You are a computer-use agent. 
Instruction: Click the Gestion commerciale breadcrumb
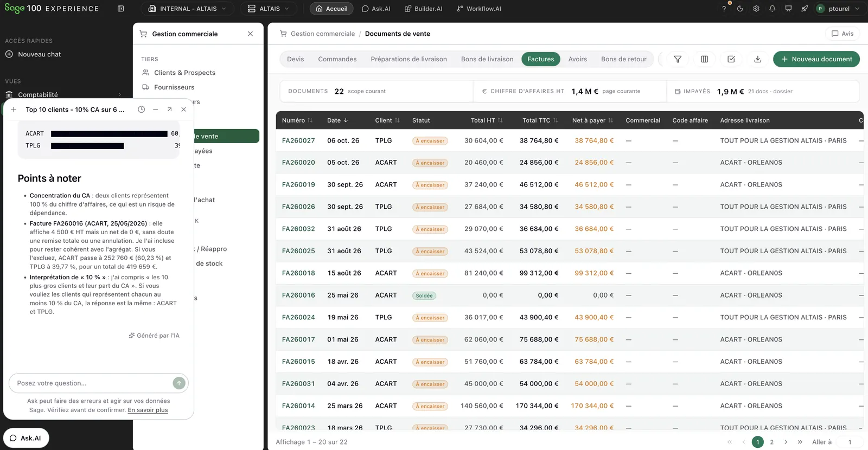pyautogui.click(x=322, y=34)
